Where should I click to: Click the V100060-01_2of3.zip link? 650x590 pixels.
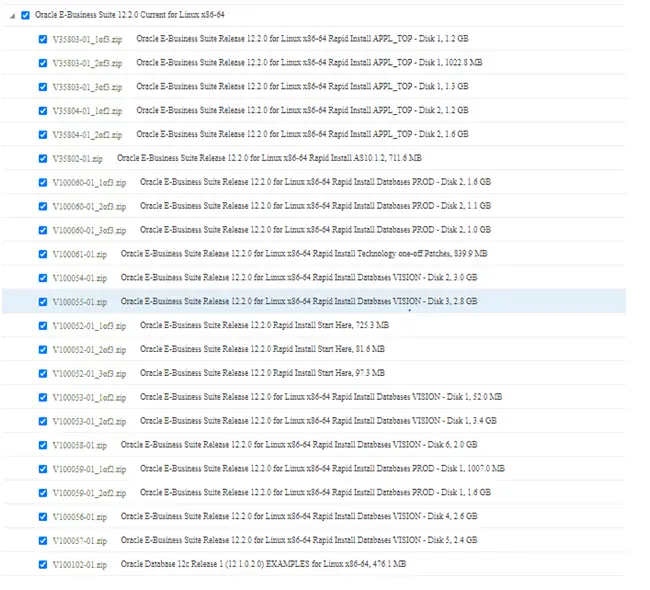pos(89,206)
